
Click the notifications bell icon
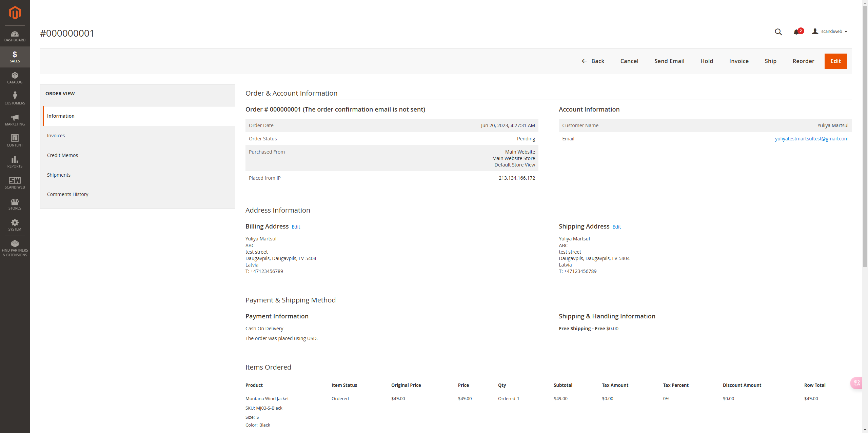point(796,32)
